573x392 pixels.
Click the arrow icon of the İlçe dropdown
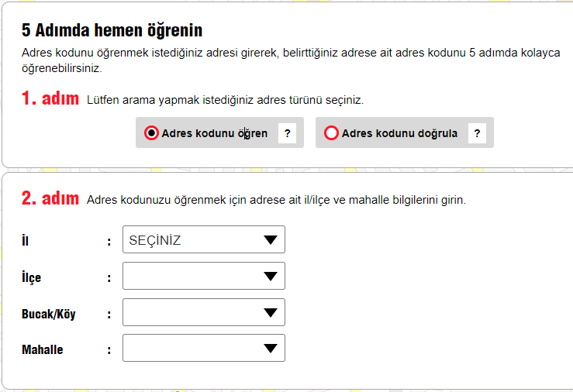point(270,277)
